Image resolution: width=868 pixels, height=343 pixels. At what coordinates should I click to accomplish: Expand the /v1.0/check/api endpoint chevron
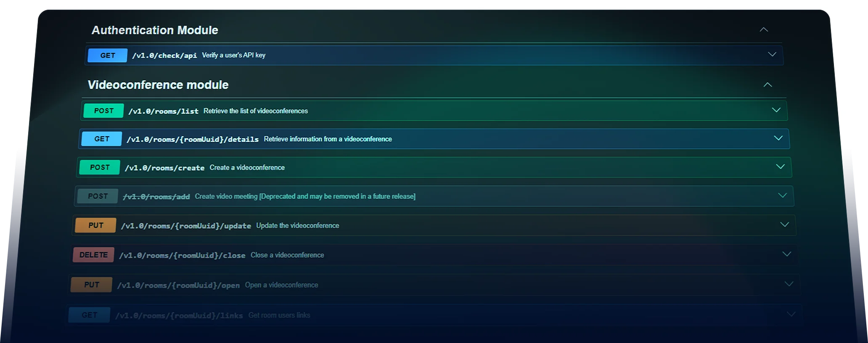coord(772,55)
